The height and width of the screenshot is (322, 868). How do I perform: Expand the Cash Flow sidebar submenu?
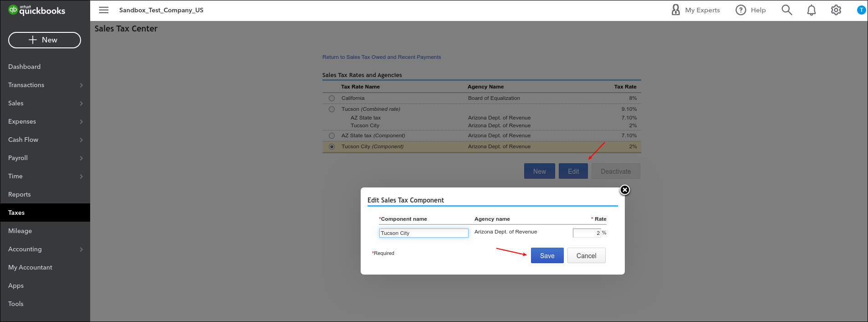tap(81, 140)
